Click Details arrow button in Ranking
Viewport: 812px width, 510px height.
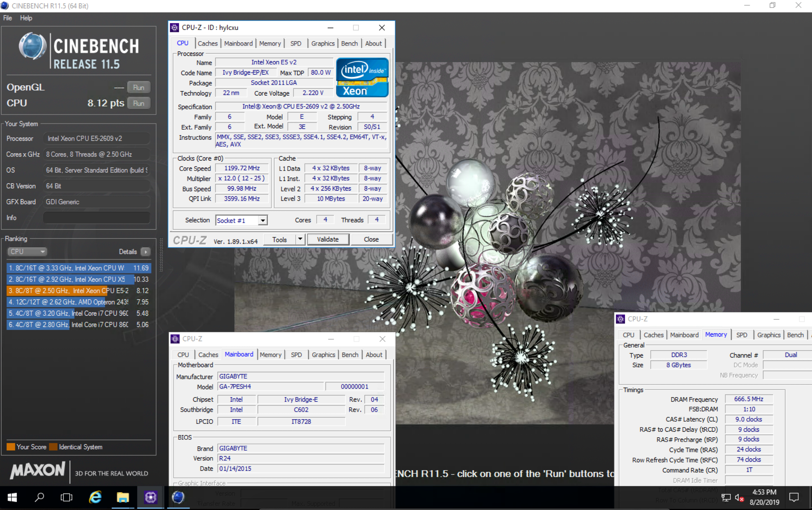pos(146,252)
